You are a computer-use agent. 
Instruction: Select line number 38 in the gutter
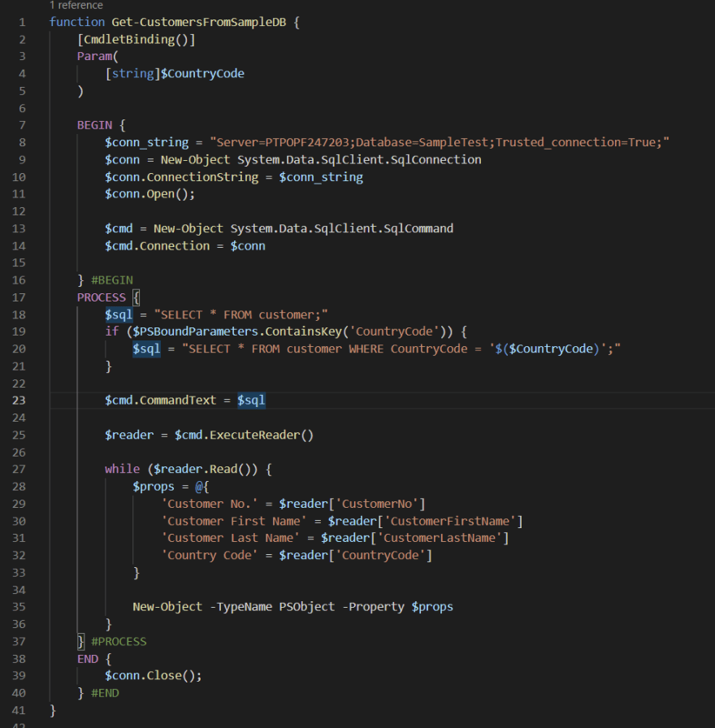click(19, 659)
